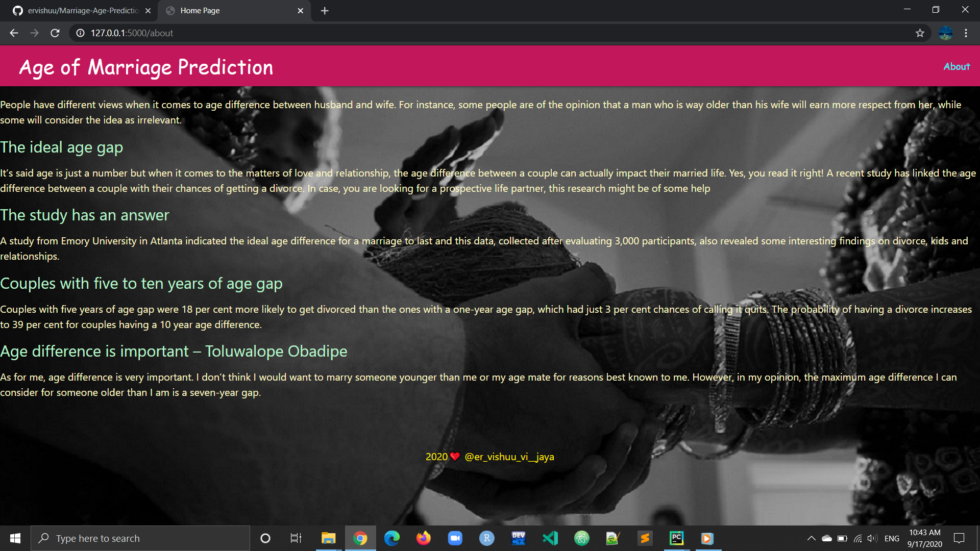
Task: Launch Firefox from the taskbar
Action: click(423, 538)
